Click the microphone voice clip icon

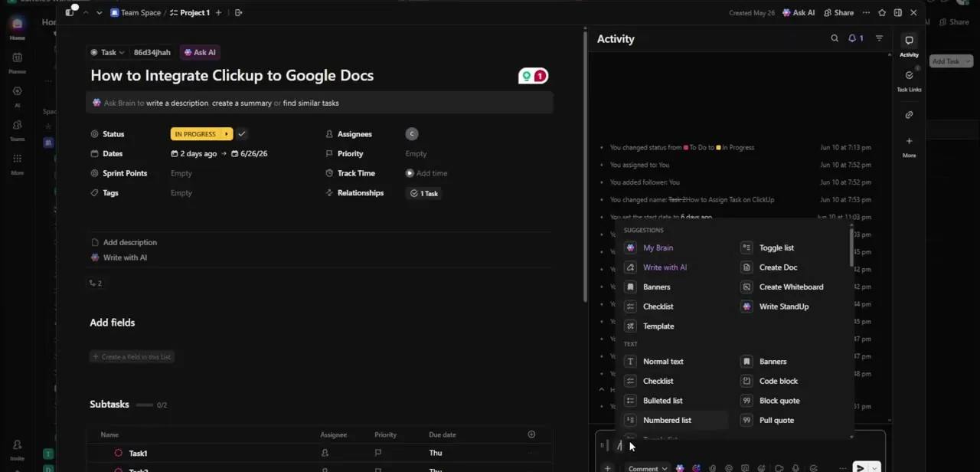795,468
